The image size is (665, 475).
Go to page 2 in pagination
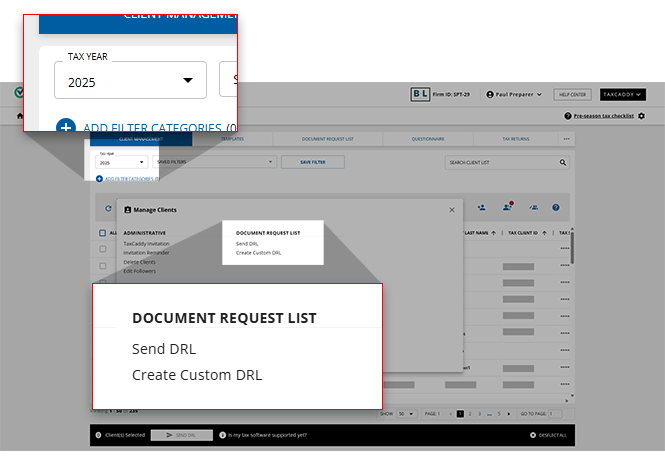pyautogui.click(x=470, y=414)
